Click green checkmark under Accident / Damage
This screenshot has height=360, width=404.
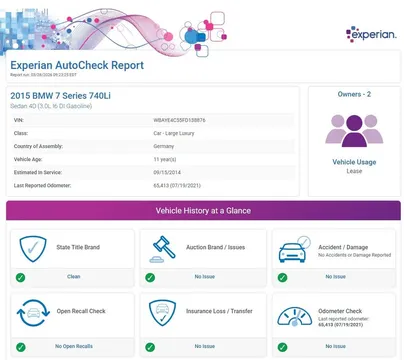click(x=282, y=277)
